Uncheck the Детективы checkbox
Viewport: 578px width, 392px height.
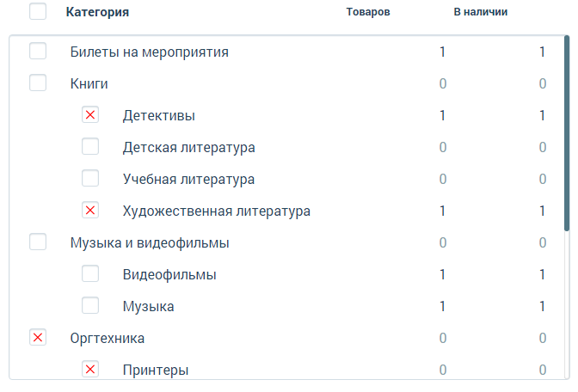tap(90, 115)
